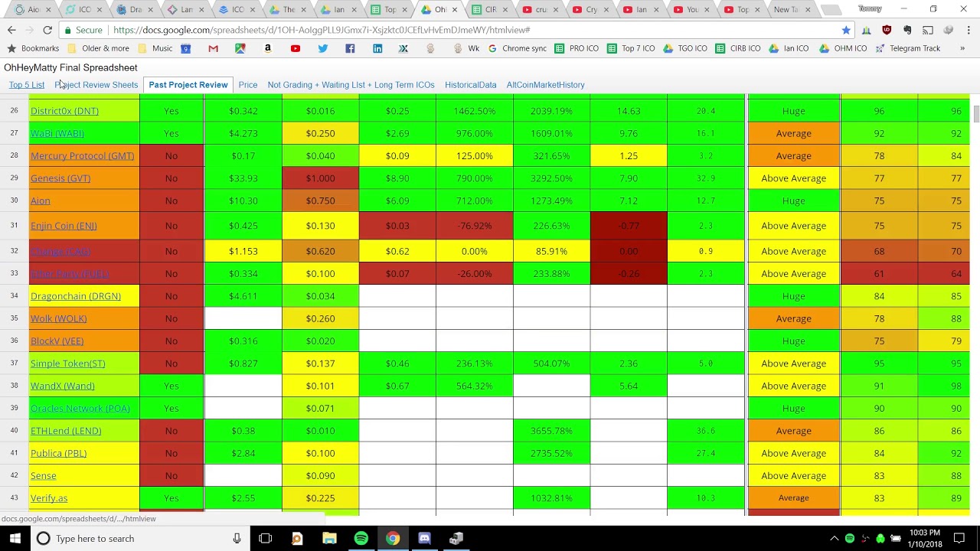
Task: Select the Past Project Review tab
Action: [x=188, y=85]
